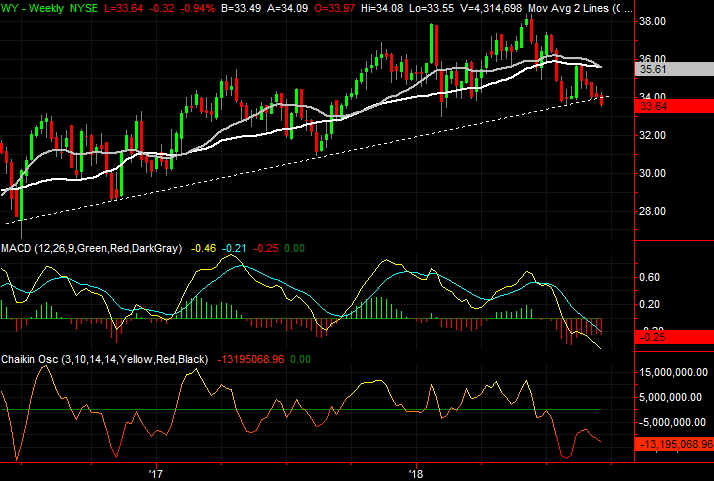Select the red 33.64 last price tag

[x=674, y=106]
